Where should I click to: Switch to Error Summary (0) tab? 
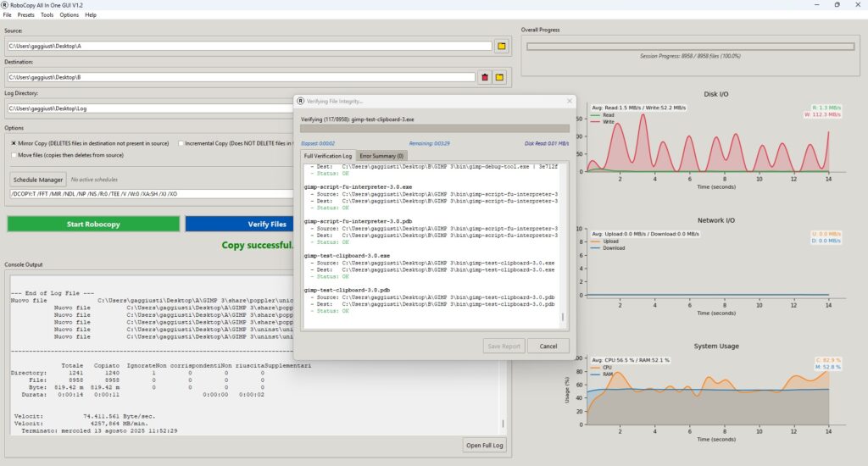[x=381, y=156]
